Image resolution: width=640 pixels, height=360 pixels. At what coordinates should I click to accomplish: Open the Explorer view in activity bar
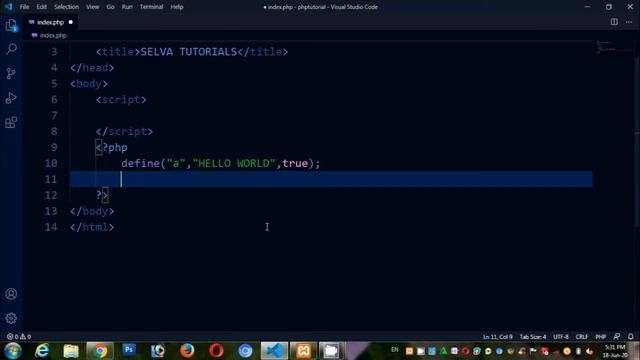pyautogui.click(x=11, y=25)
